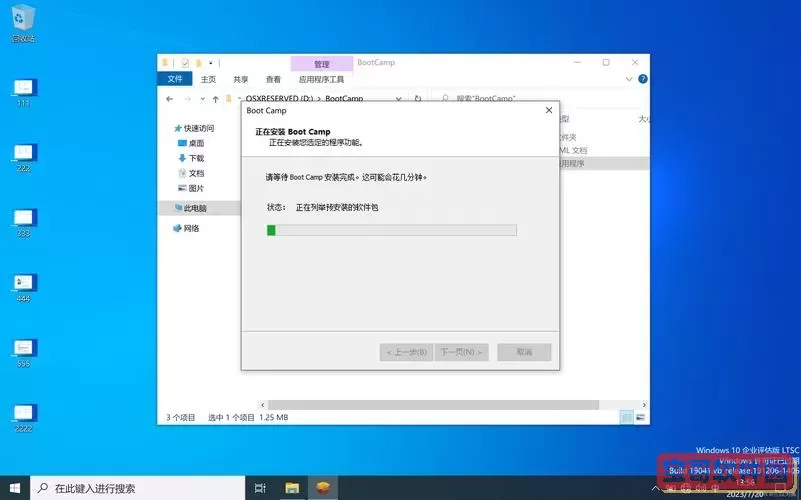Viewport: 801px width, 500px height.
Task: Go up one folder level in Explorer
Action: (x=216, y=99)
